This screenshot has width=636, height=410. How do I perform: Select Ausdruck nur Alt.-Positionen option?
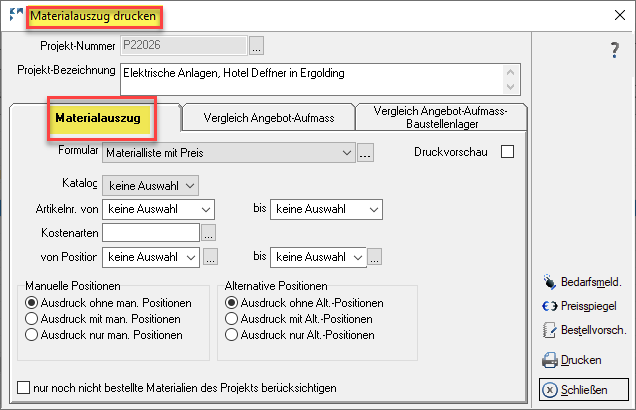232,334
